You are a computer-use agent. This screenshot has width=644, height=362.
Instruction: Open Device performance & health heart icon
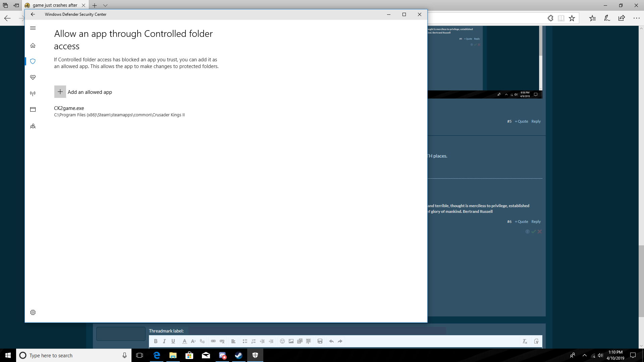[33, 77]
